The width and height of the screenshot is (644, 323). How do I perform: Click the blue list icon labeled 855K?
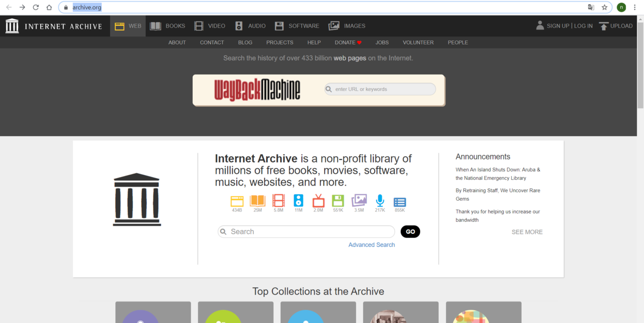point(400,202)
